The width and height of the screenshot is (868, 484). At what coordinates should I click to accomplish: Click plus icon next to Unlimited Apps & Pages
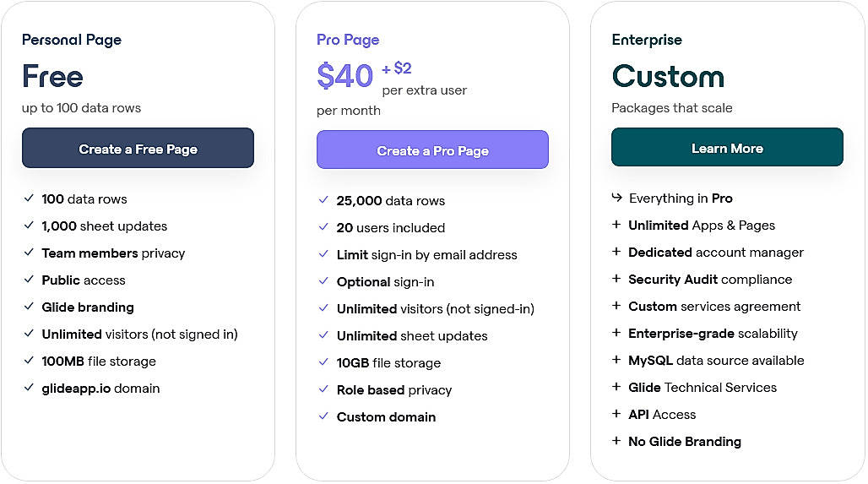pyautogui.click(x=617, y=226)
